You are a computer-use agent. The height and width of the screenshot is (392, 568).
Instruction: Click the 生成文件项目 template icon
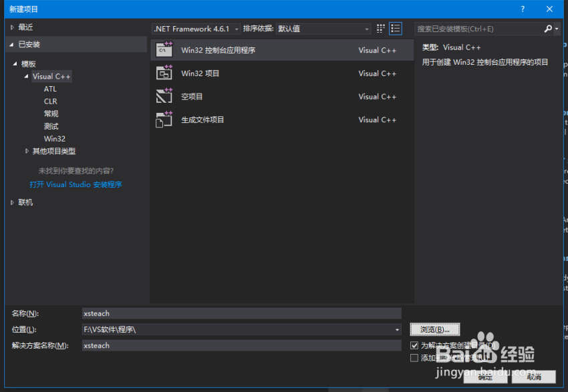point(164,120)
